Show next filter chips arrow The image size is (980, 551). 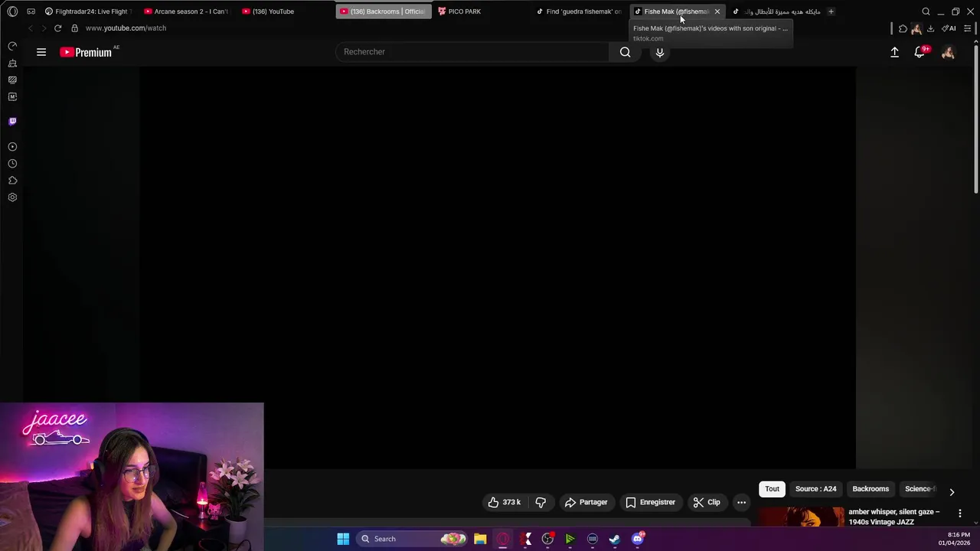tap(952, 492)
